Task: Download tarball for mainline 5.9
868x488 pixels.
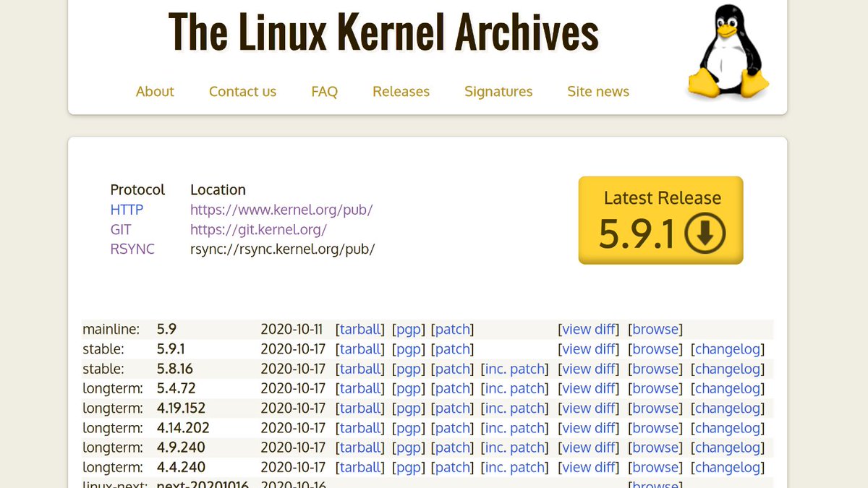Action: tap(360, 329)
